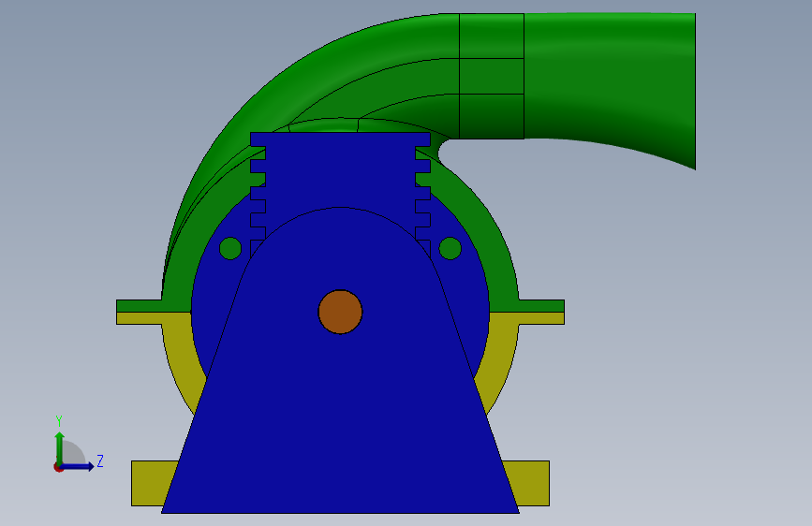812x526 pixels.
Task: Select the green left flange of upper casing
Action: click(139, 305)
